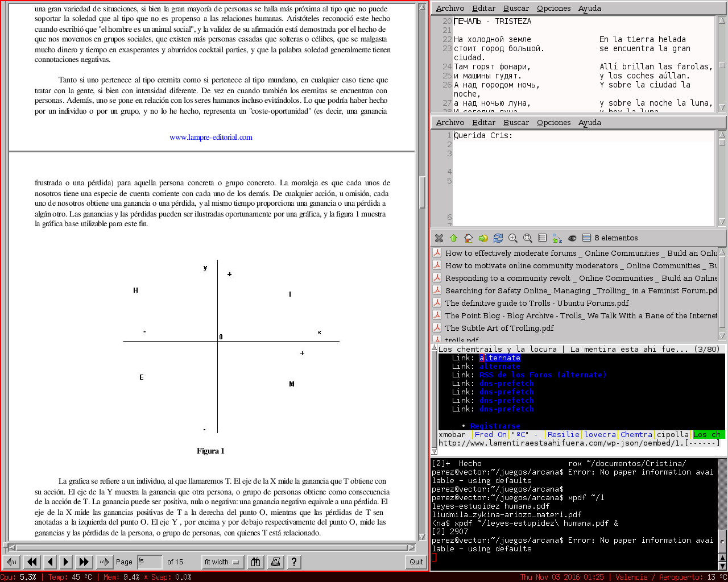
Task: Click the Cpu usage in status bar
Action: coord(18,577)
